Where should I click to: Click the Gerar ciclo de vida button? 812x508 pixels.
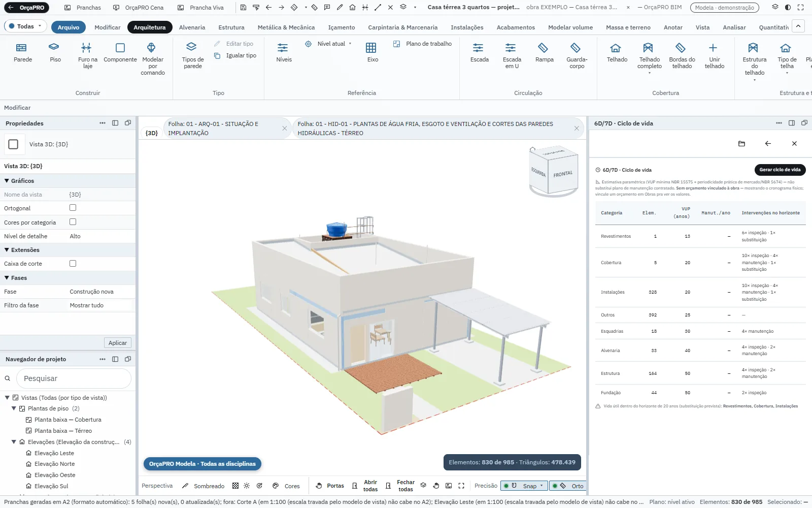tap(780, 170)
